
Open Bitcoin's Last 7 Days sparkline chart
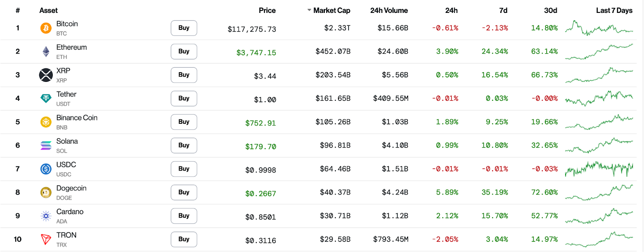[x=599, y=28]
